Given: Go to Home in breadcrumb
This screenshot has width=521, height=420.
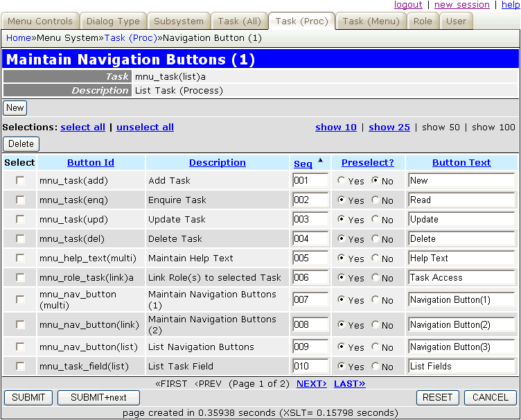Looking at the screenshot, I should pyautogui.click(x=19, y=38).
